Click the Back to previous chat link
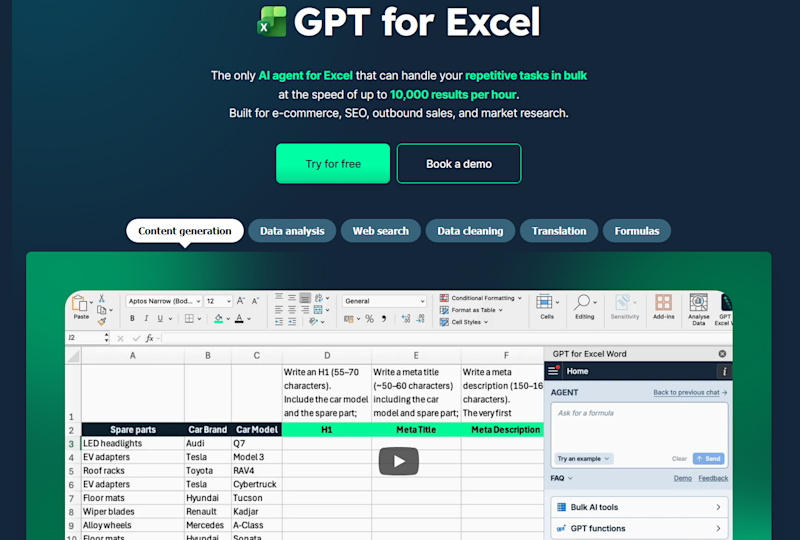Screen dimensions: 800x540 coord(690,392)
